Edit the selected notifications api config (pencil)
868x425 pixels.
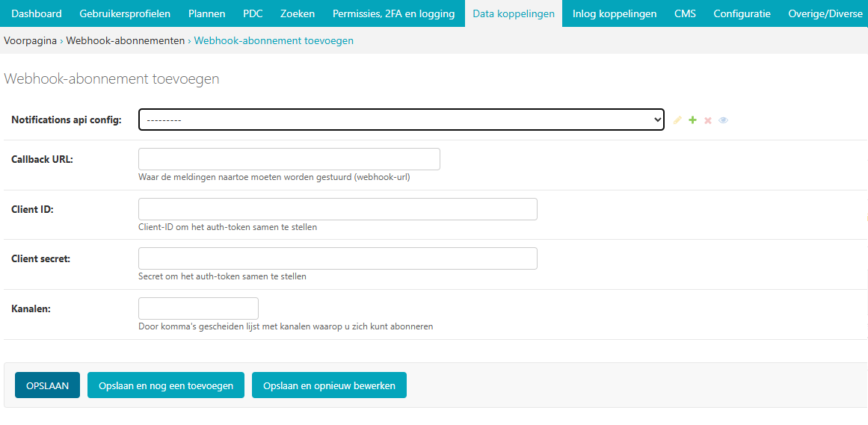coord(678,120)
